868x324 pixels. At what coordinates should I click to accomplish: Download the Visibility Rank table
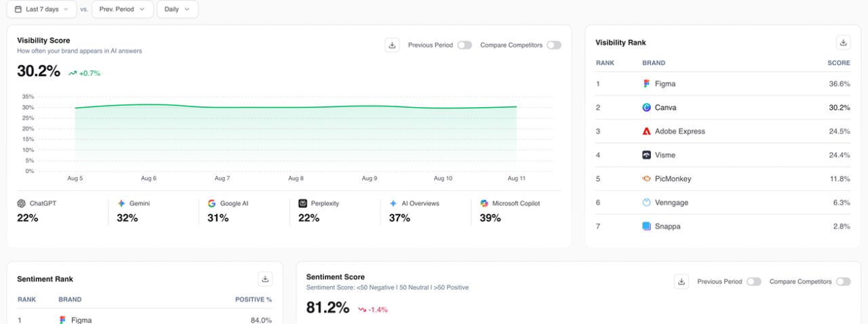coord(844,42)
